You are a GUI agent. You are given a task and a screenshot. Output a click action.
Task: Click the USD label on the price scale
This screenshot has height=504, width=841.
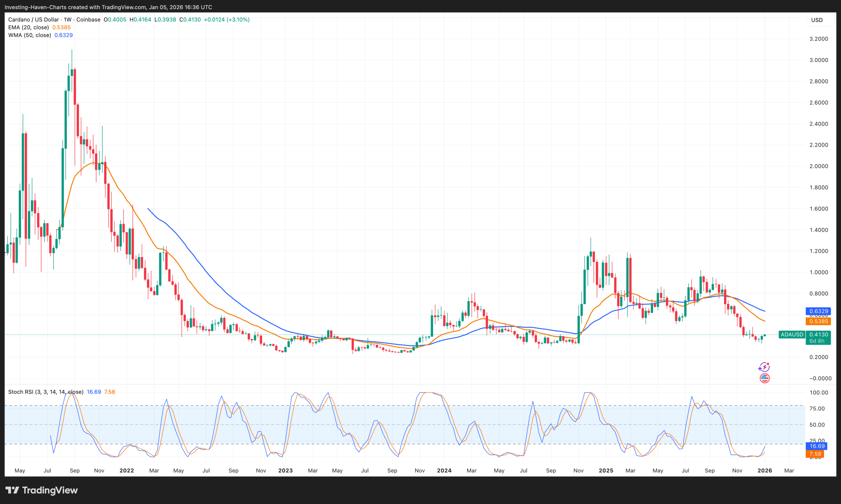[818, 20]
